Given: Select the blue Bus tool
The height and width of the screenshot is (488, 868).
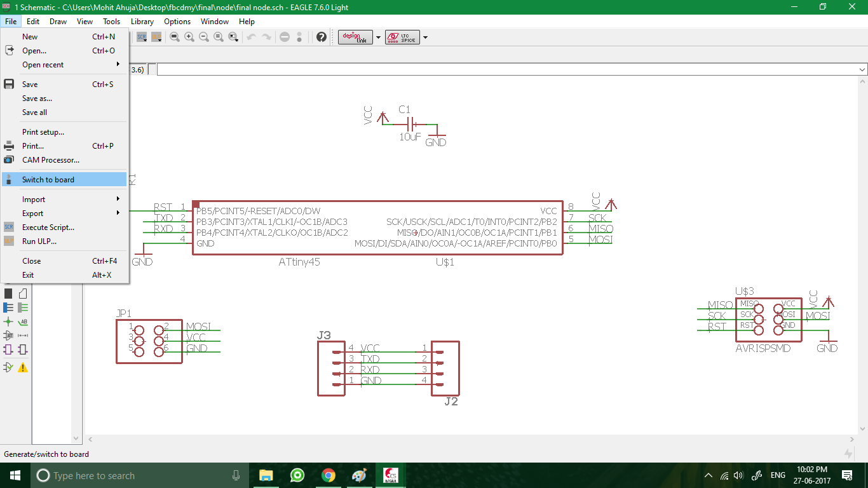Looking at the screenshot, I should point(8,308).
